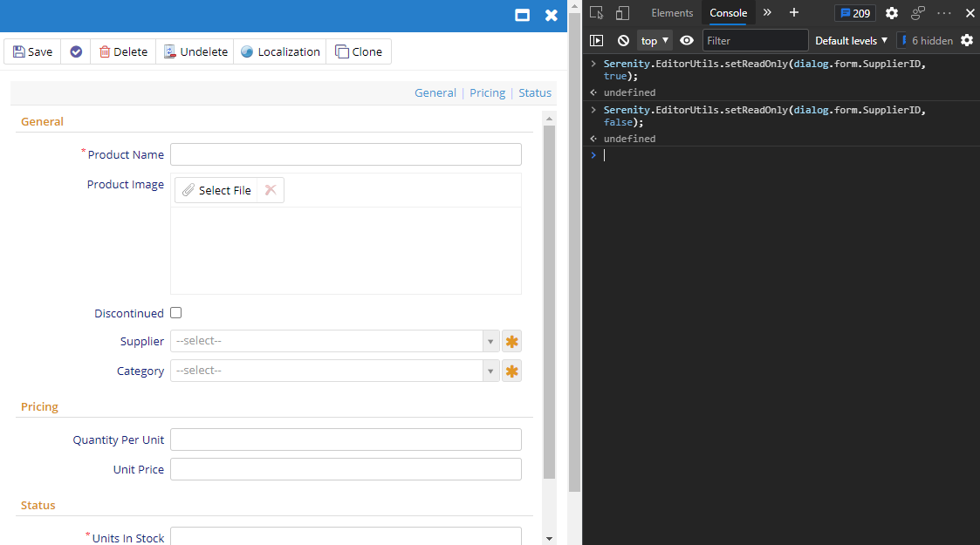The width and height of the screenshot is (980, 545).
Task: Open the quick-add icon next to Supplier
Action: point(511,341)
